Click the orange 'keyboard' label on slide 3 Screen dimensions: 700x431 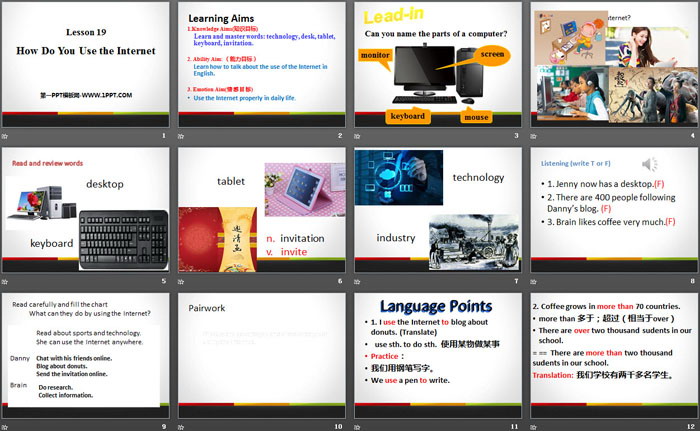(408, 116)
